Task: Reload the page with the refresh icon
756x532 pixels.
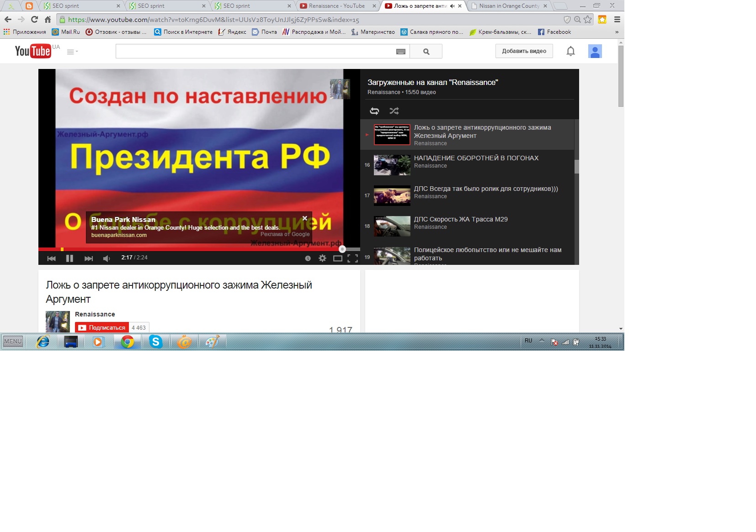Action: [34, 20]
